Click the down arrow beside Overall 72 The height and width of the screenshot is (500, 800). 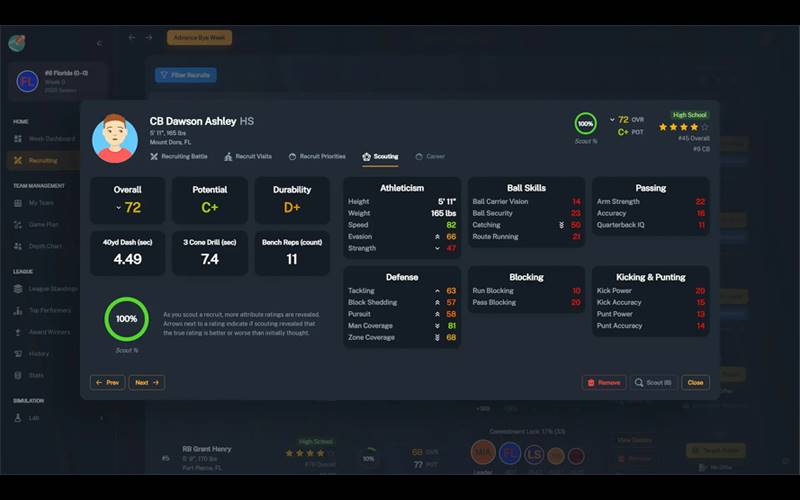[x=118, y=208]
